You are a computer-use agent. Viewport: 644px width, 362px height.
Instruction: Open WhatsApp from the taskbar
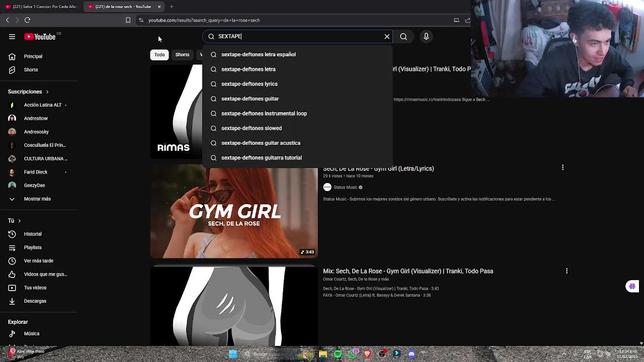pyautogui.click(x=353, y=354)
